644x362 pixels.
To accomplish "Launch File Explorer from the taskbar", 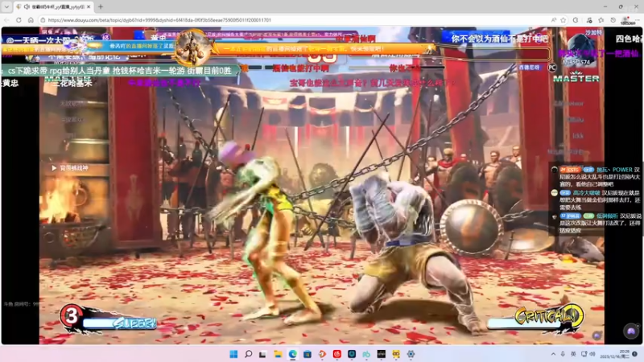I will 278,354.
